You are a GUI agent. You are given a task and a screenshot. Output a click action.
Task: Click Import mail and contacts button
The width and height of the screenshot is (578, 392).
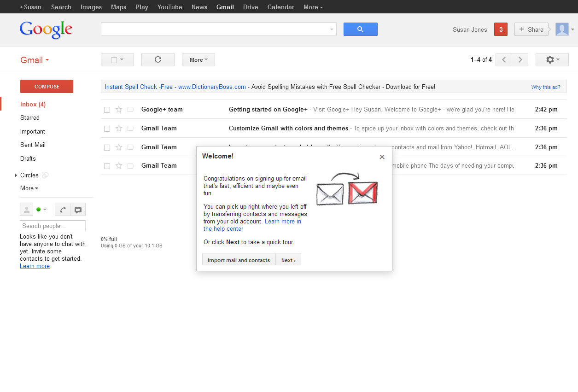(239, 260)
